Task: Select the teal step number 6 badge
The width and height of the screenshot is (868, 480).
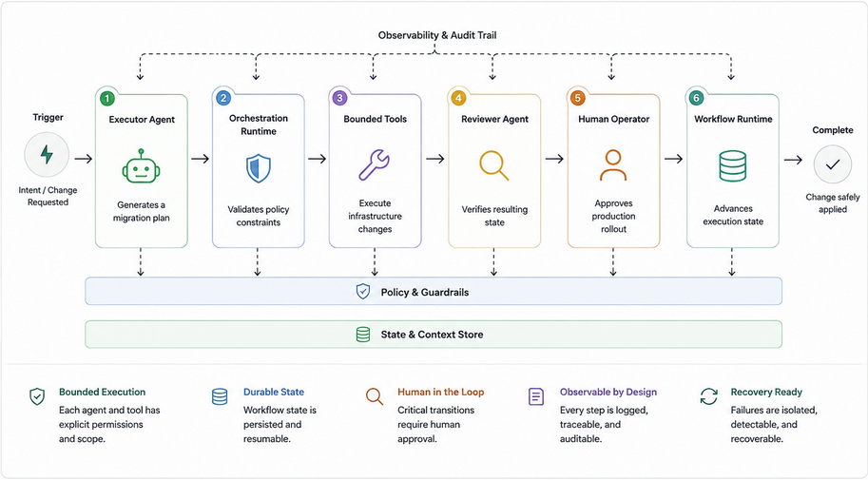Action: (696, 98)
